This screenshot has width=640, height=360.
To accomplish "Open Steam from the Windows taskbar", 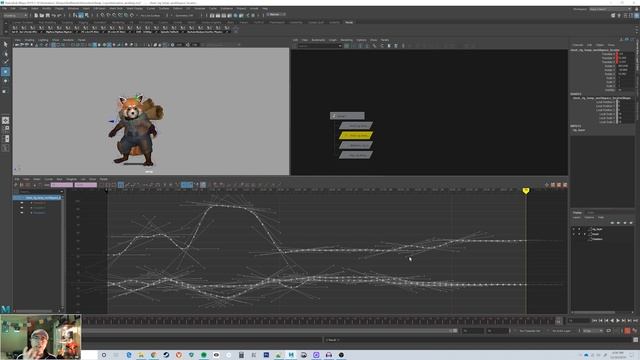I will [166, 355].
